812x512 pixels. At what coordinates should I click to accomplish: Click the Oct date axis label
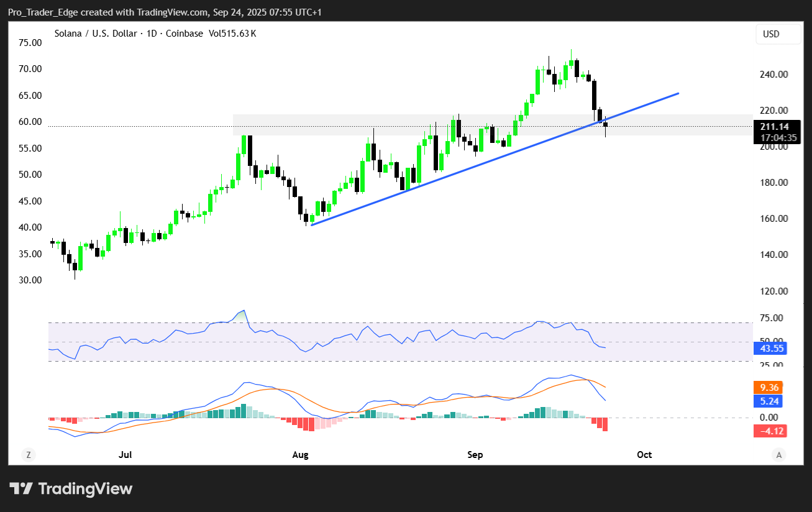point(644,455)
